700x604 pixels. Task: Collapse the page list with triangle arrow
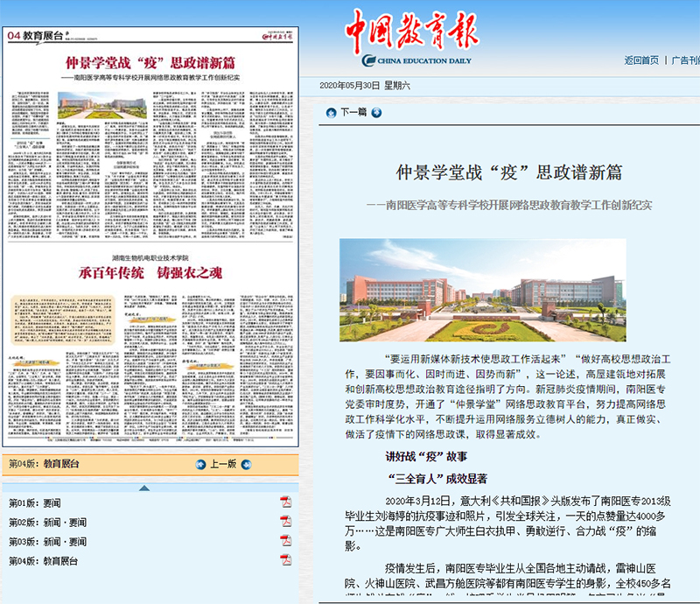145,488
